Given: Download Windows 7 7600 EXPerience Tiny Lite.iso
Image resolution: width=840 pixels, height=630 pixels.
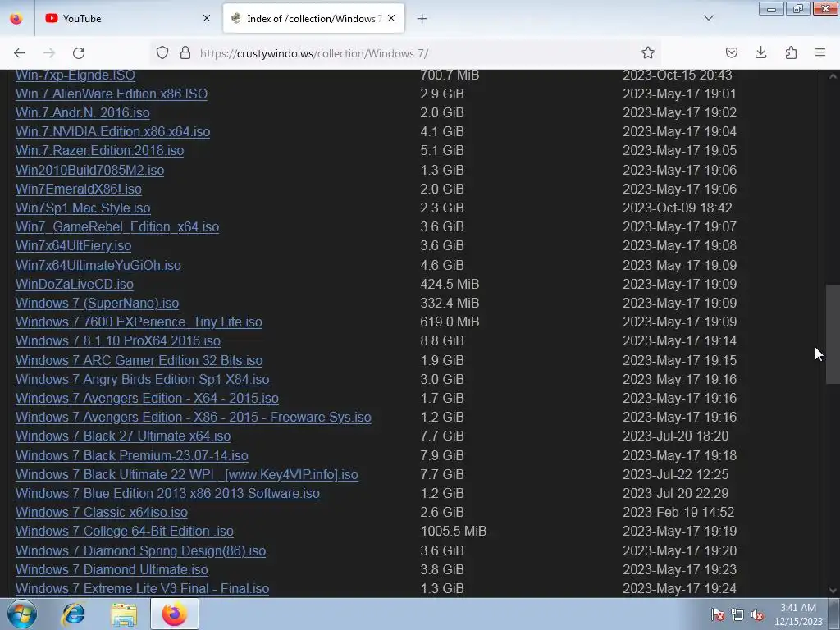Looking at the screenshot, I should (139, 322).
